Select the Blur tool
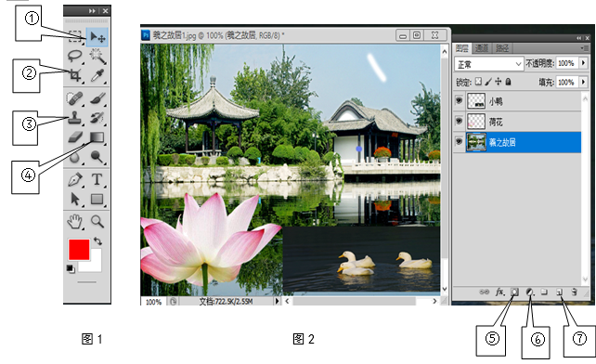Image resolution: width=596 pixels, height=364 pixels. click(x=75, y=157)
